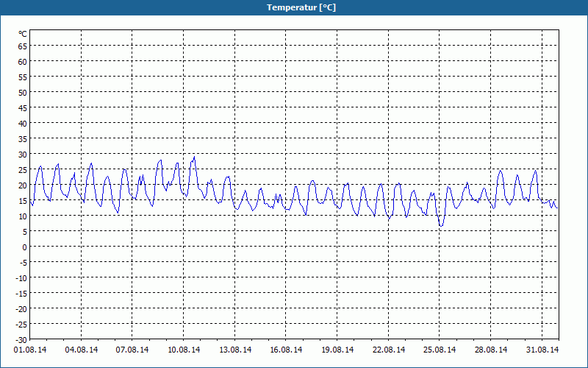The image size is (588, 368).
Task: Select the 65 value on temperature axis
Action: 23,46
